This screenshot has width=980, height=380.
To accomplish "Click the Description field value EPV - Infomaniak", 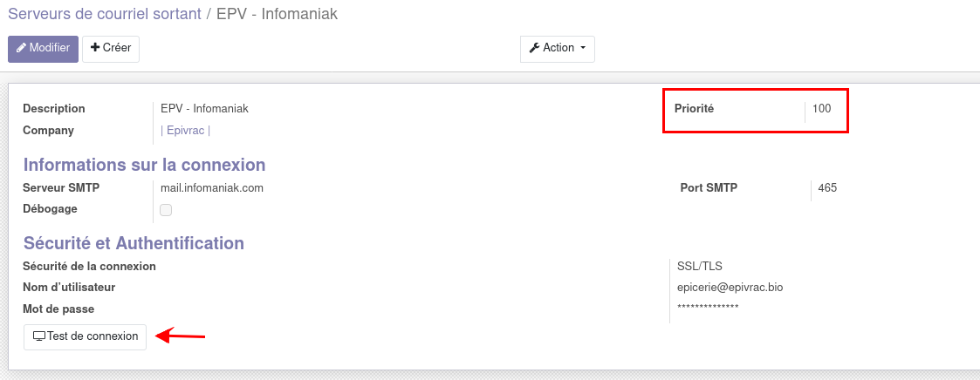I will click(204, 109).
